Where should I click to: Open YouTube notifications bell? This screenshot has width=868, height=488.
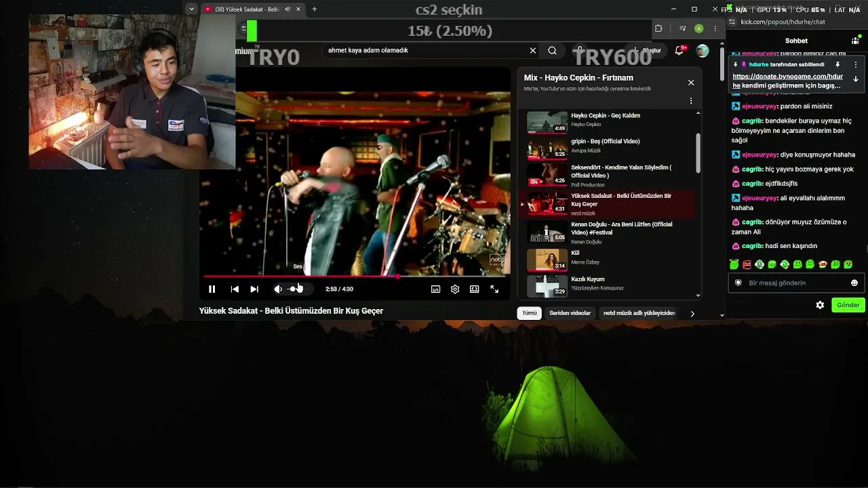(x=679, y=50)
